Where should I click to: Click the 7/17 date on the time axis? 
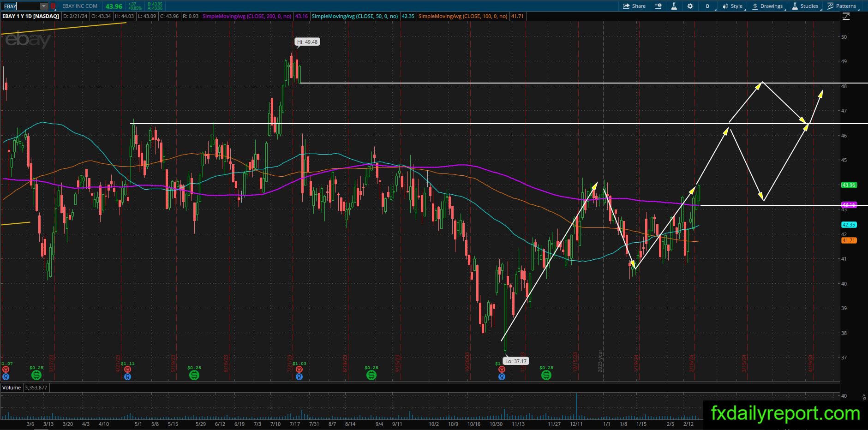pos(294,424)
